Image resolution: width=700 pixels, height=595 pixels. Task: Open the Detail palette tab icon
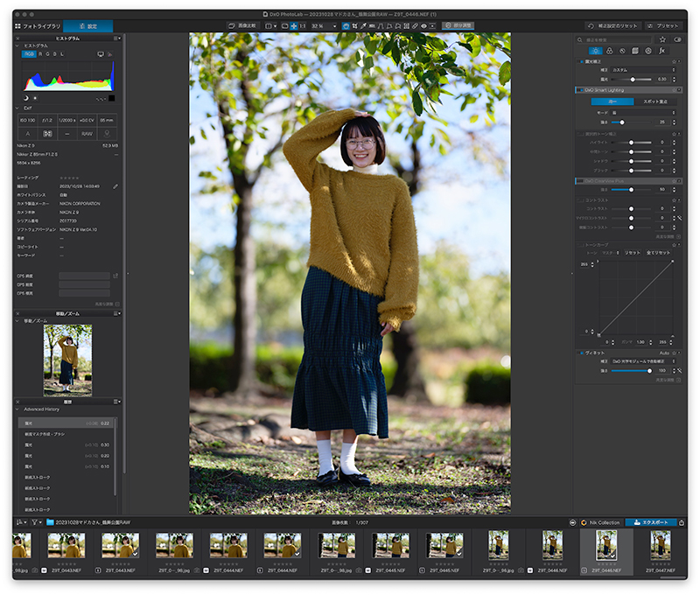point(622,51)
